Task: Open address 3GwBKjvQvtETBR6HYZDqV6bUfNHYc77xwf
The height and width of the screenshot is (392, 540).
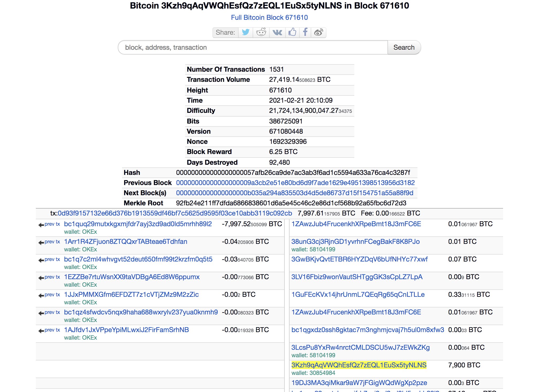Action: click(359, 259)
